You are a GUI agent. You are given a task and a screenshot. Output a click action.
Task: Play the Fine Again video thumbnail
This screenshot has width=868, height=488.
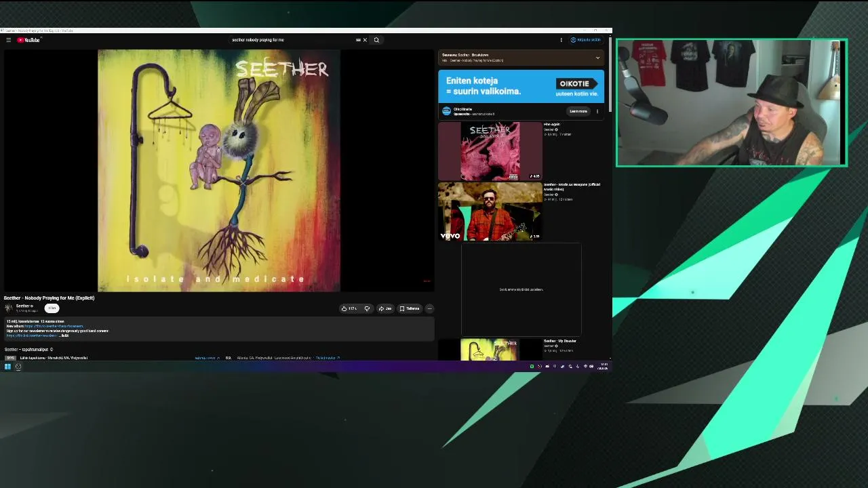tap(490, 151)
